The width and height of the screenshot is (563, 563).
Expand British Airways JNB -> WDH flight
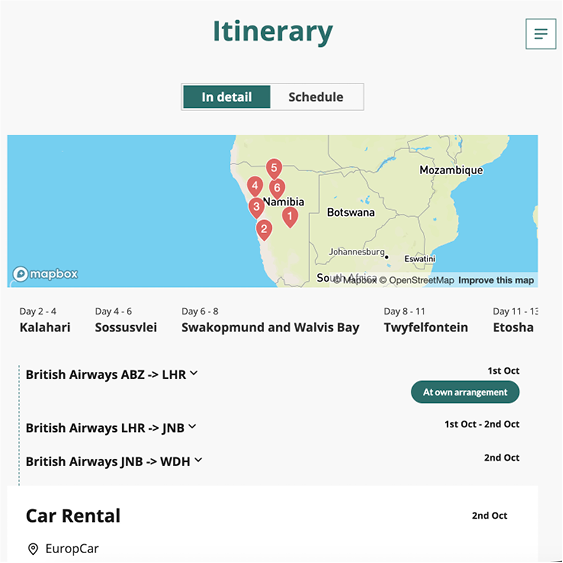pos(114,461)
